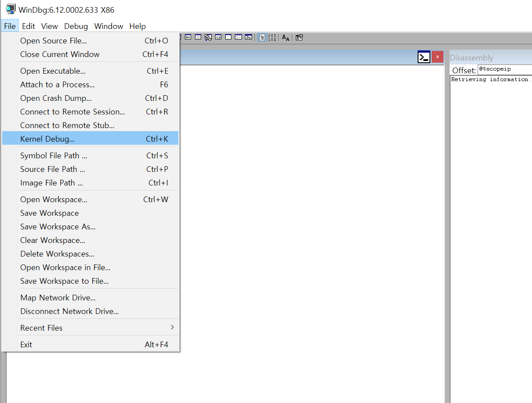The height and width of the screenshot is (403, 532).
Task: Click the command prompt icon in window header
Action: click(424, 57)
